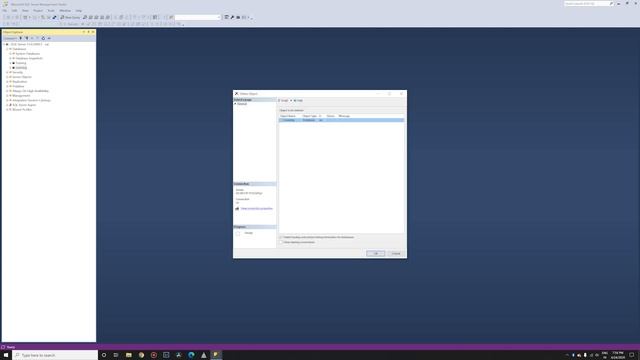The image size is (640, 360).
Task: Click the Activity Monitor icon in Object Explorer toolbar
Action: [x=49, y=38]
